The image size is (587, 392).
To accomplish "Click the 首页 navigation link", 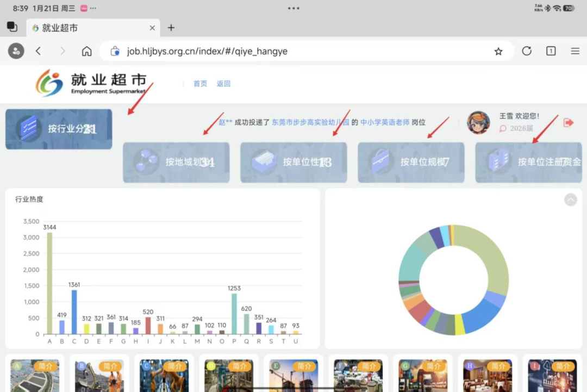I will pos(200,84).
